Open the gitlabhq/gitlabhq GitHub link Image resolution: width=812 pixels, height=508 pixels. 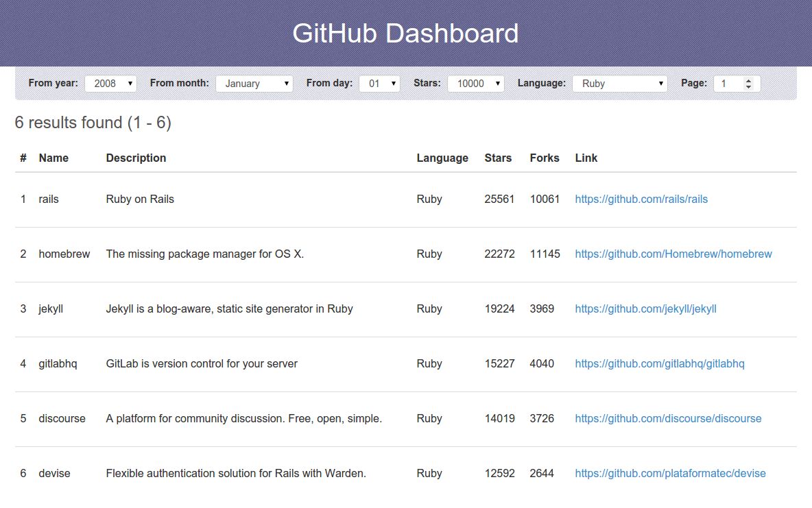(x=660, y=364)
